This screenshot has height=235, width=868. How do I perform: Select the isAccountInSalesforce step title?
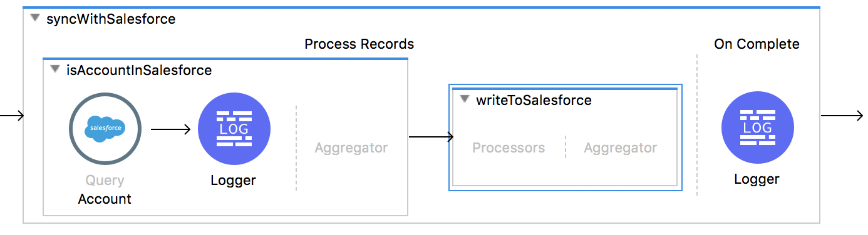[139, 70]
